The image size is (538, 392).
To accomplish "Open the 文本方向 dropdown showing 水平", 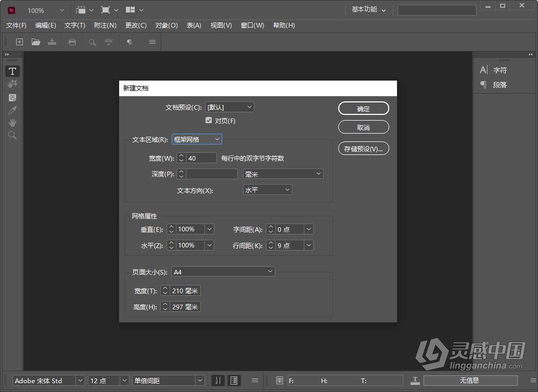I will point(267,190).
